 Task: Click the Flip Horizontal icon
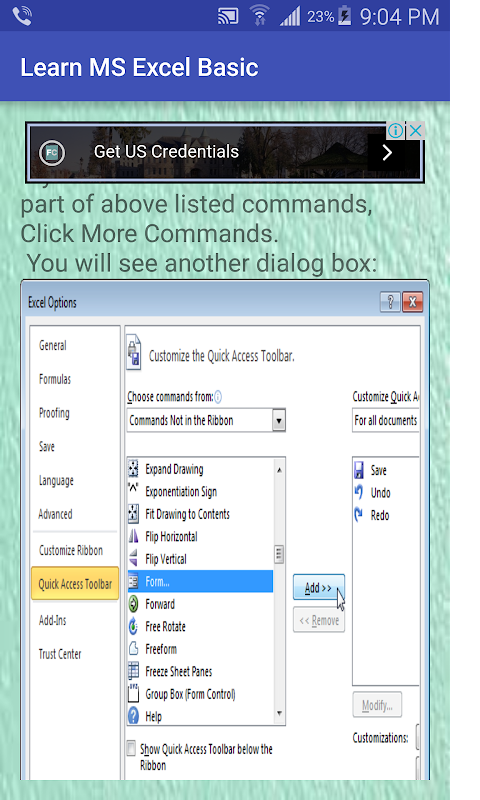click(133, 536)
